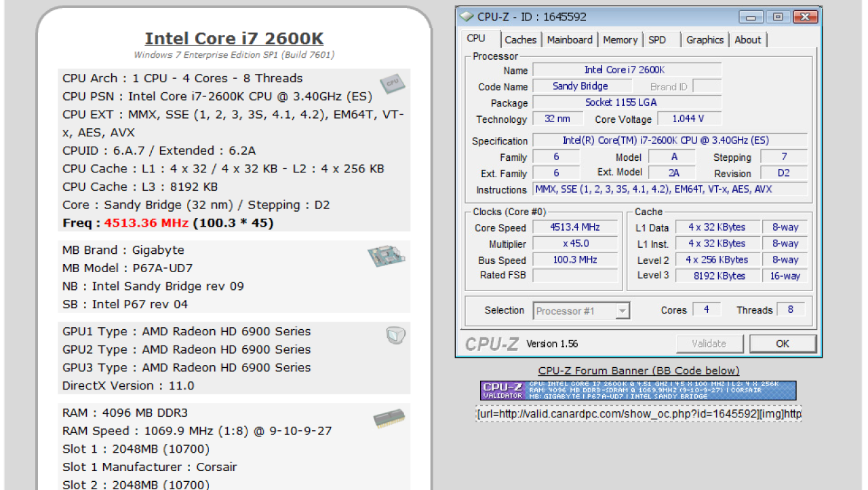Click the red 4513.36 MHz frequency text
868x490 pixels.
point(147,223)
